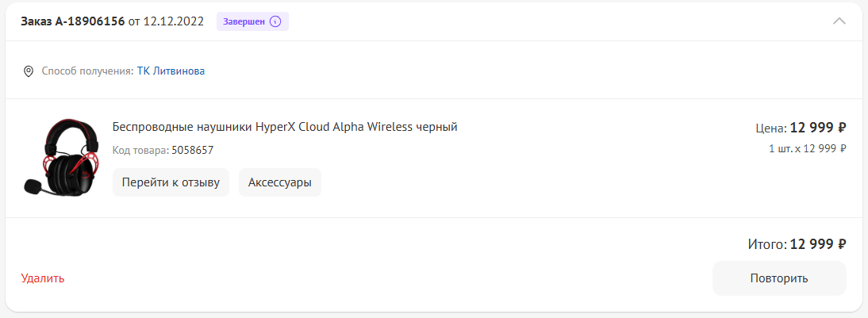Click the product price next to Цена
Image resolution: width=868 pixels, height=318 pixels.
pyautogui.click(x=818, y=128)
